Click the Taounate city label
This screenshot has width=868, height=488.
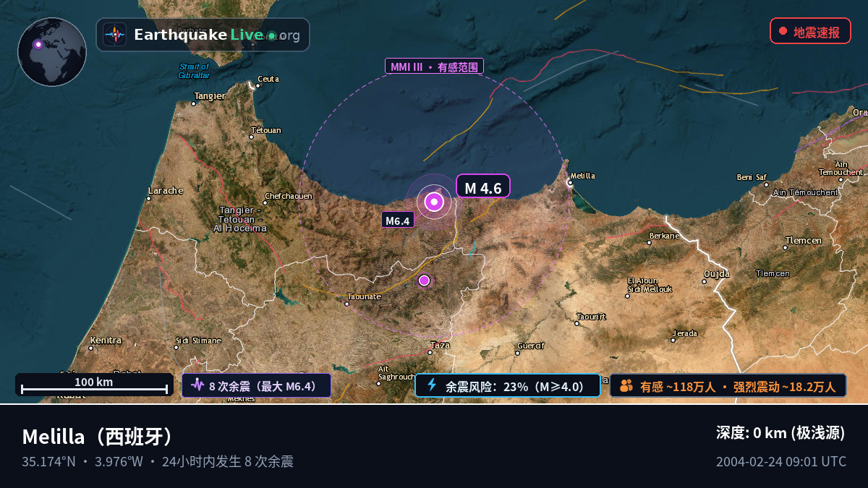tap(364, 296)
